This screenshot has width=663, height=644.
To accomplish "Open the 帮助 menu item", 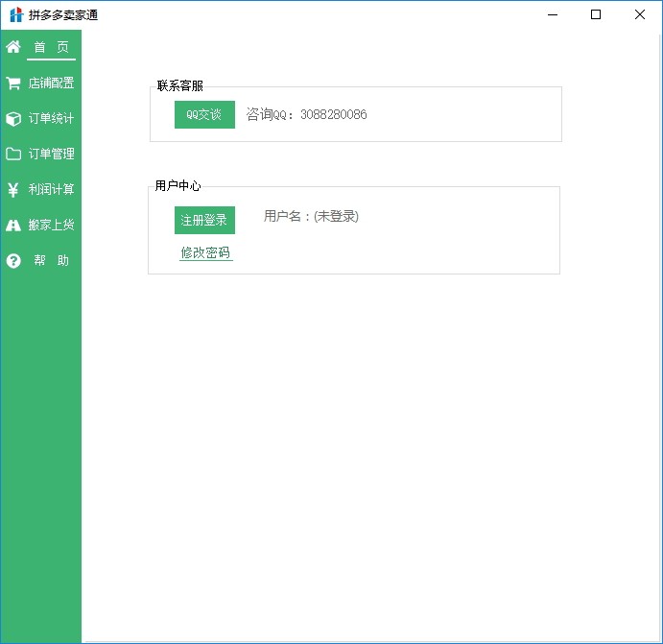I will point(51,260).
